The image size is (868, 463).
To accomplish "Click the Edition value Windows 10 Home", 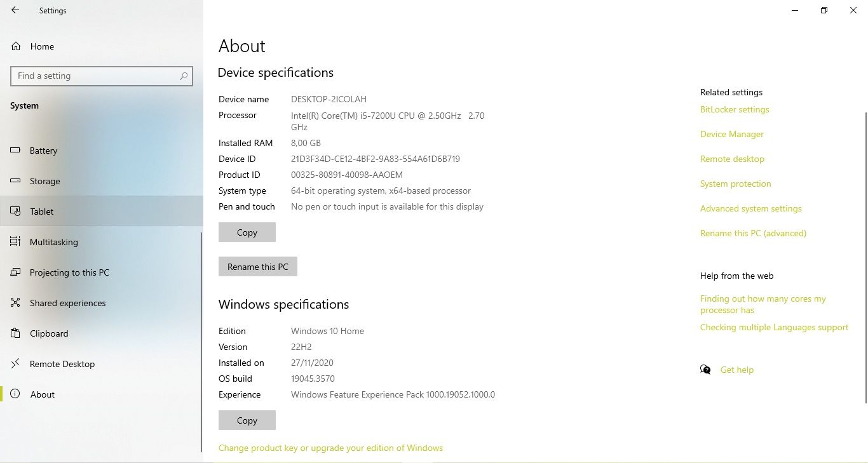I will [x=327, y=331].
